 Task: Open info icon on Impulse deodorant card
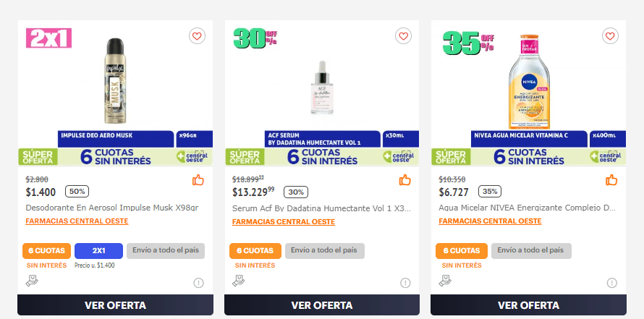click(198, 283)
